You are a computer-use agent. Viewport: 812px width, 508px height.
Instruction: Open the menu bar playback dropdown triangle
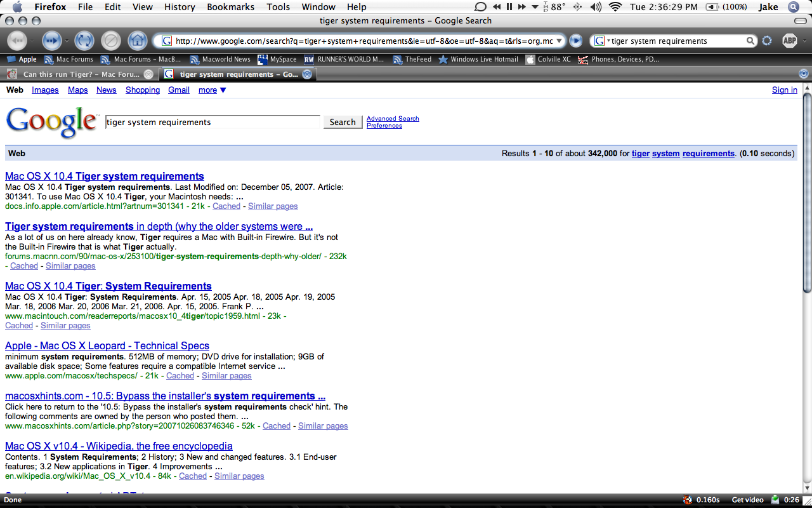tap(535, 7)
